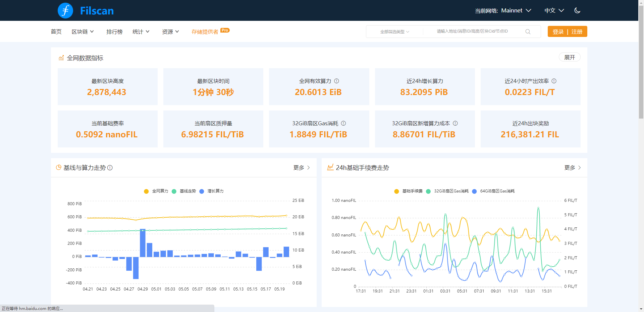This screenshot has height=312, width=644.
Task: Click info icon beside 全网有效算力
Action: point(337,81)
